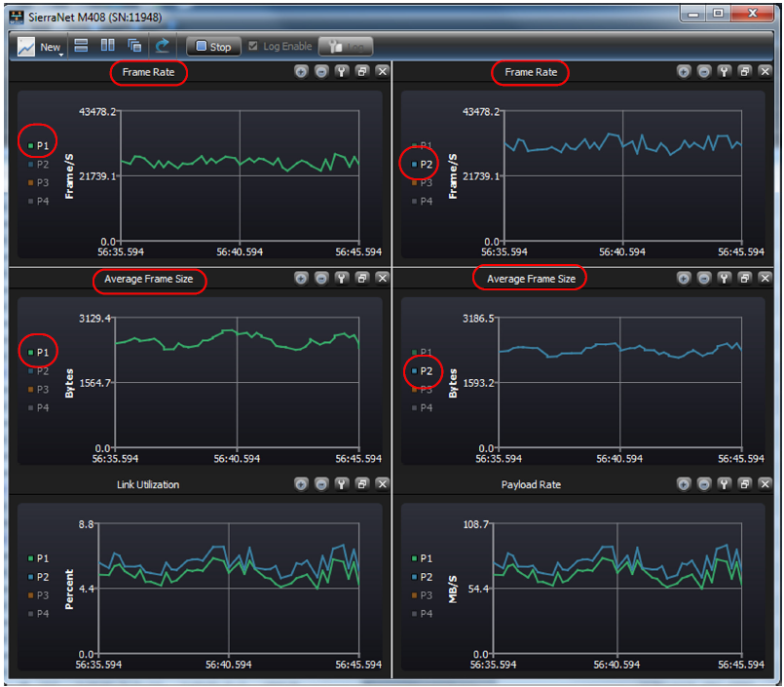
Task: Stop the real-time statistics capture
Action: click(x=213, y=47)
